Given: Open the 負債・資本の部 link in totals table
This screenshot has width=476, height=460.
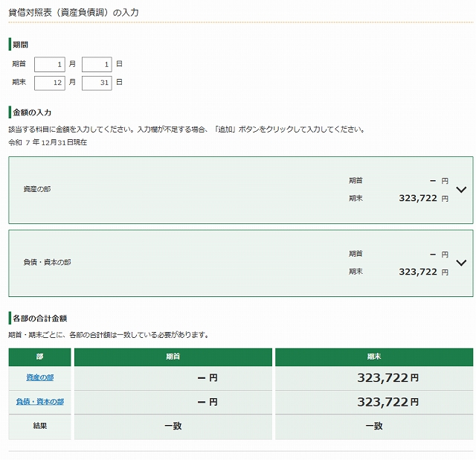Looking at the screenshot, I should (x=40, y=402).
